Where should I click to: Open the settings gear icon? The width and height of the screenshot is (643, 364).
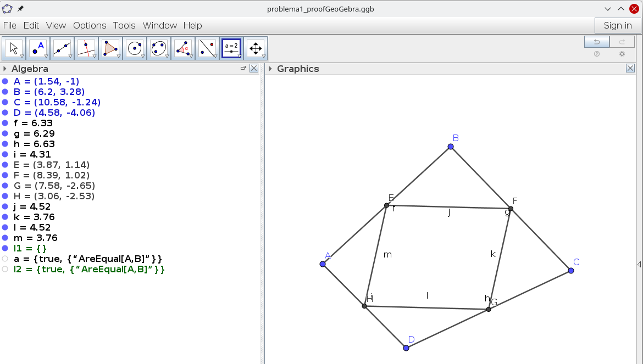[622, 54]
